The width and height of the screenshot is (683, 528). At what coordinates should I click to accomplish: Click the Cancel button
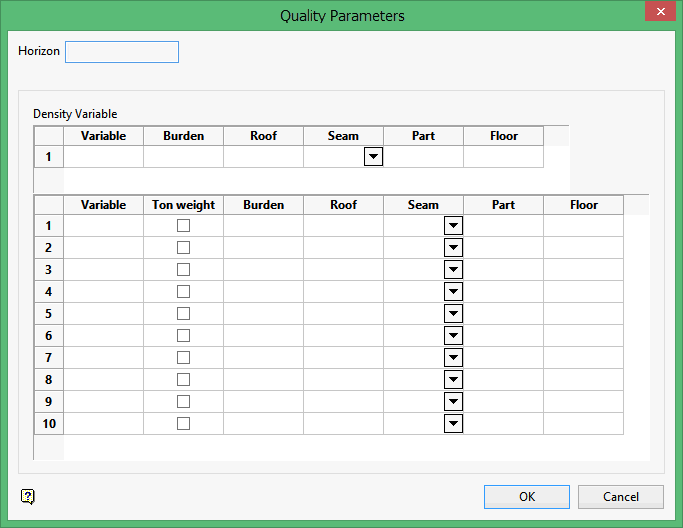coord(620,497)
